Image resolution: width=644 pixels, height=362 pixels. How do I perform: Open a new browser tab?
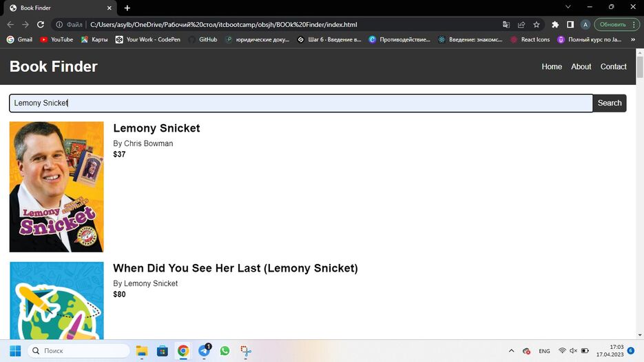click(x=127, y=8)
